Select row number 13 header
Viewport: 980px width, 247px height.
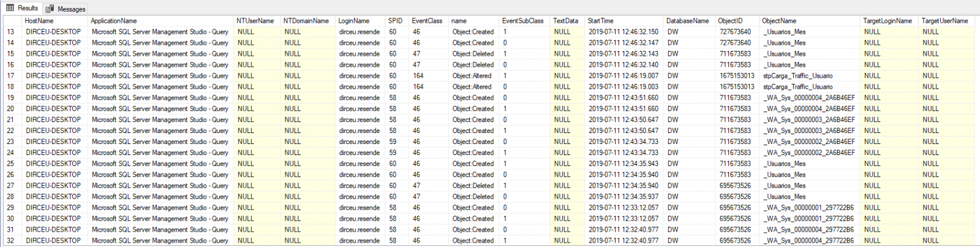(11, 32)
